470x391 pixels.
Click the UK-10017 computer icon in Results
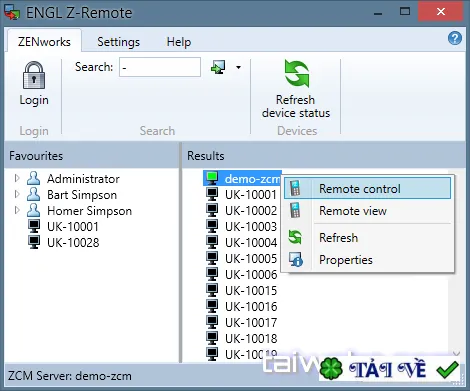click(x=212, y=322)
